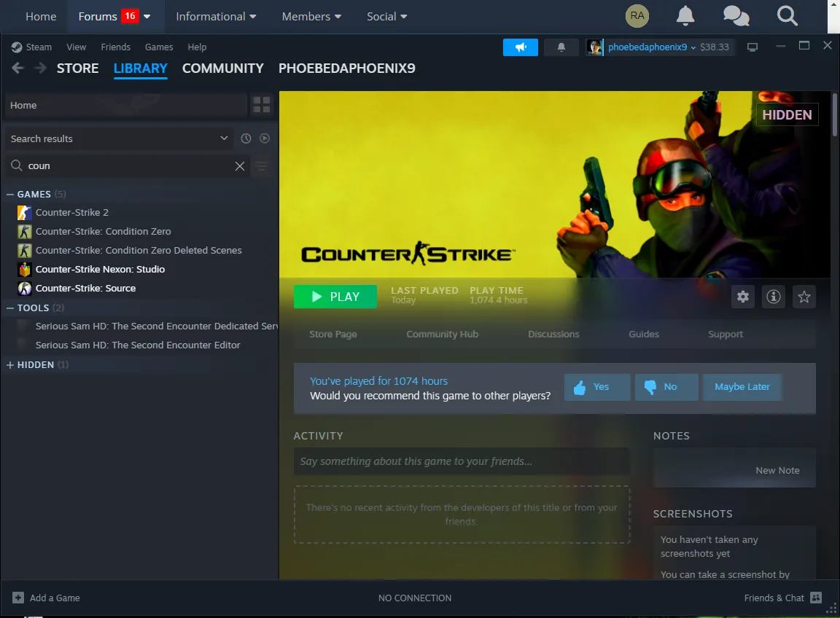This screenshot has width=840, height=618.
Task: Expand the Search results dropdown
Action: click(x=224, y=138)
